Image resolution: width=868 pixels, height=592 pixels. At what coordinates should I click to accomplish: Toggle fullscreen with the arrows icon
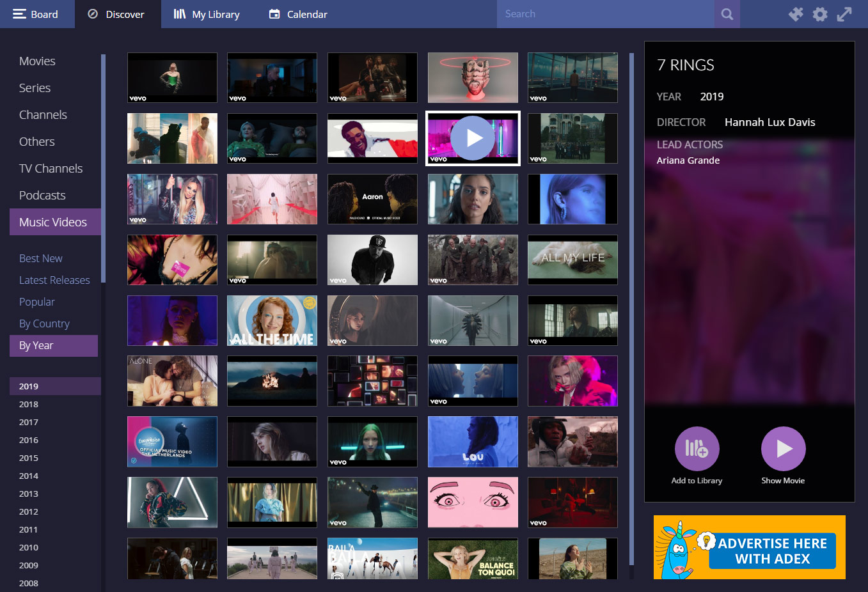point(844,14)
